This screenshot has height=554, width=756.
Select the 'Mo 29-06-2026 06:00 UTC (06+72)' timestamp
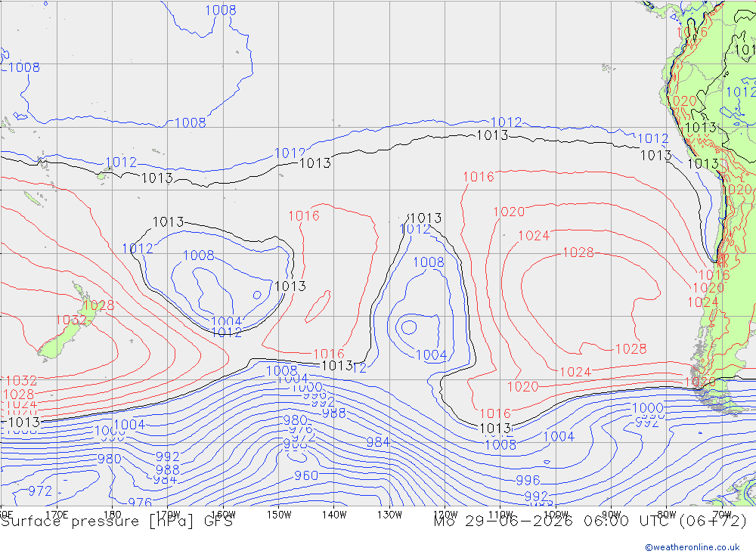coord(590,522)
